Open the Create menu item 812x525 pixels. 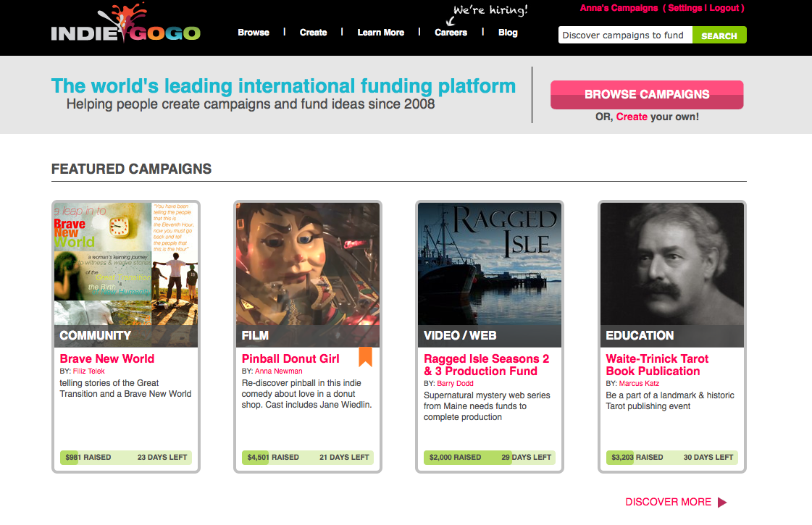[x=313, y=33]
